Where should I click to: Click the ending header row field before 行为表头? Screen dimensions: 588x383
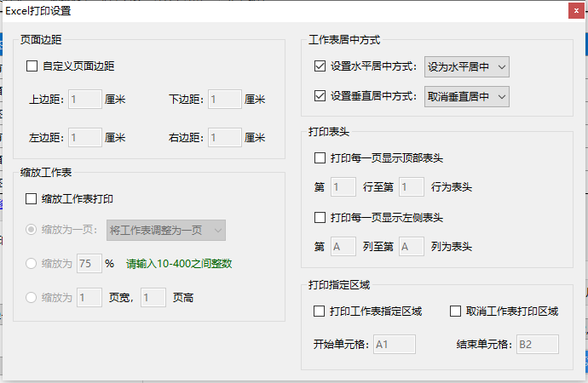(412, 187)
